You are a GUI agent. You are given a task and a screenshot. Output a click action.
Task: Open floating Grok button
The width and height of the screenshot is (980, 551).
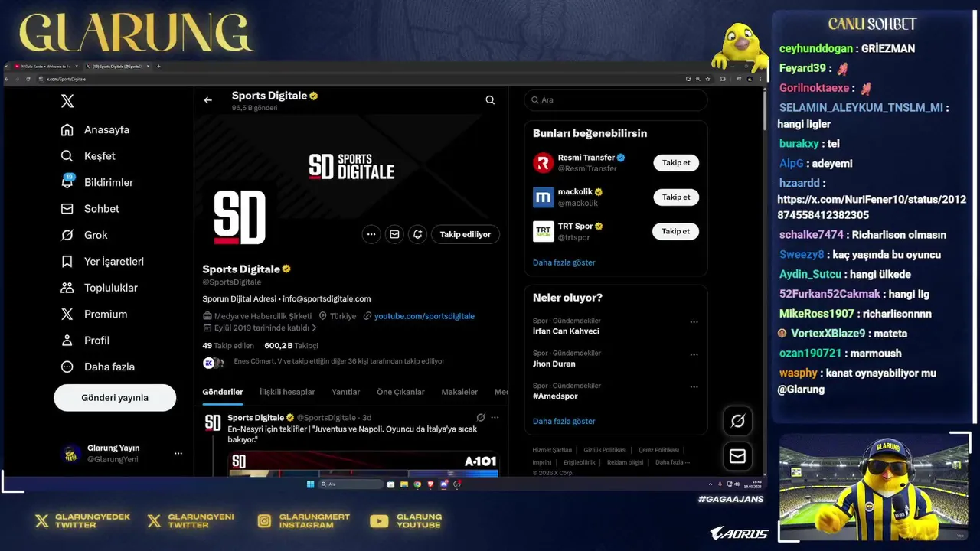[x=738, y=421]
